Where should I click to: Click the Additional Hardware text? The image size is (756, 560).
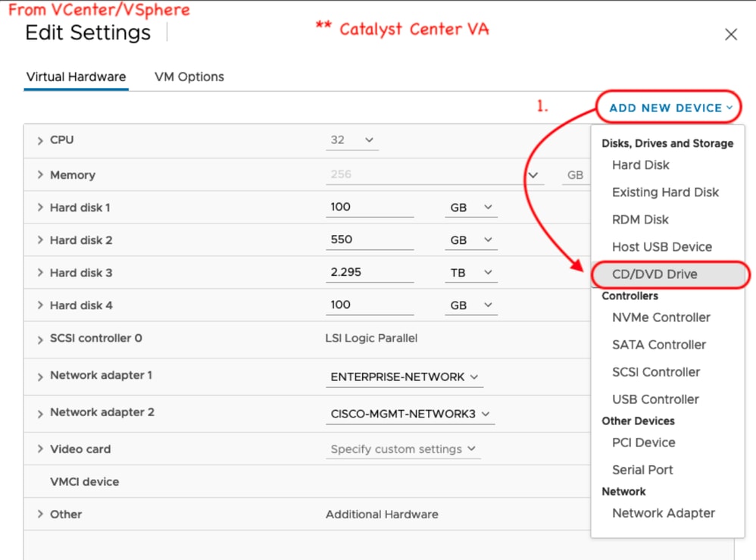tap(382, 515)
